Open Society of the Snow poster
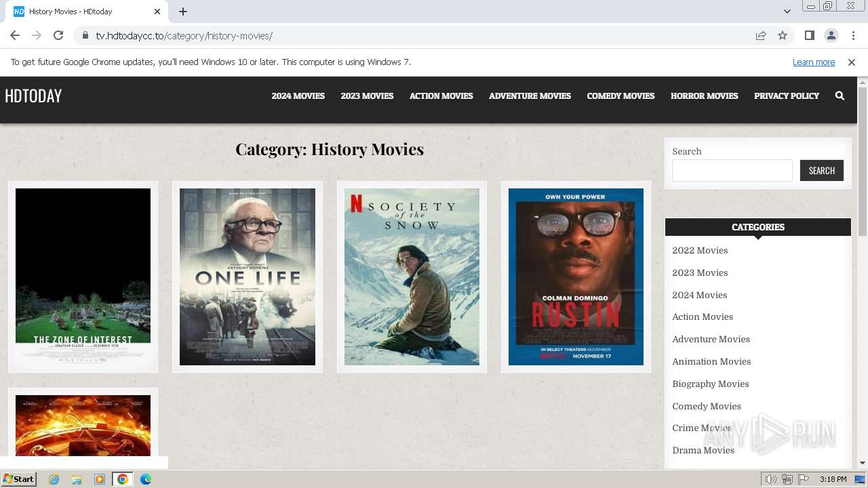The height and width of the screenshot is (488, 868). (412, 277)
